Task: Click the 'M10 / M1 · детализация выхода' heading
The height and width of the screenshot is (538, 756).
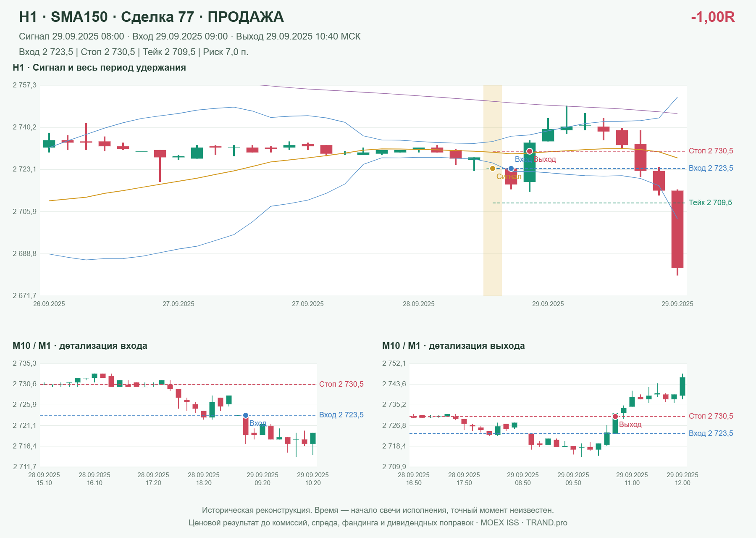Action: [x=454, y=346]
